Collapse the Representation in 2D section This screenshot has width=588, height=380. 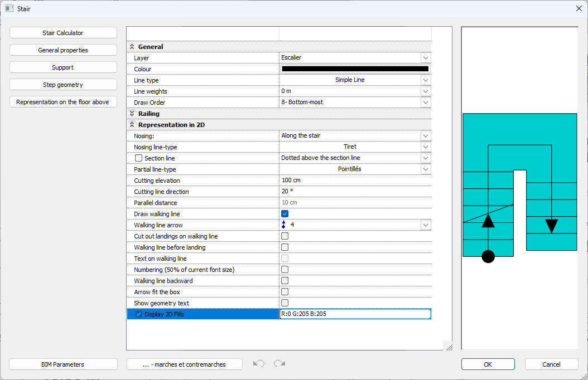[x=132, y=125]
